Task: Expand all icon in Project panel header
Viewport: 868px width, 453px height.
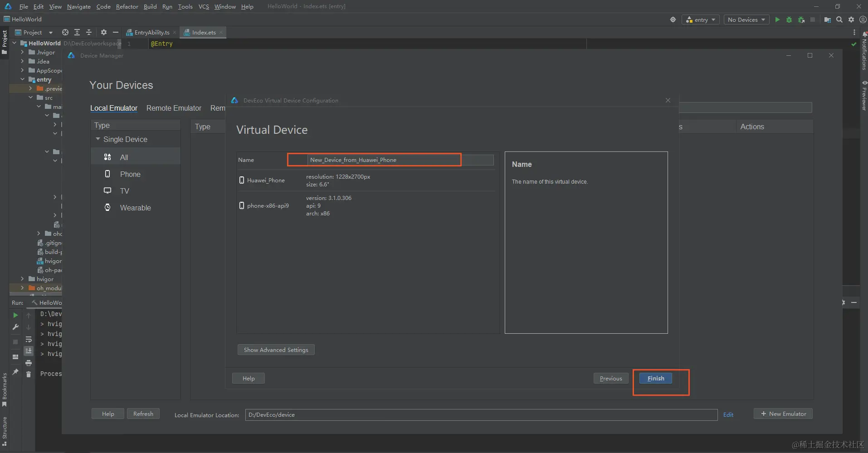Action: tap(77, 32)
